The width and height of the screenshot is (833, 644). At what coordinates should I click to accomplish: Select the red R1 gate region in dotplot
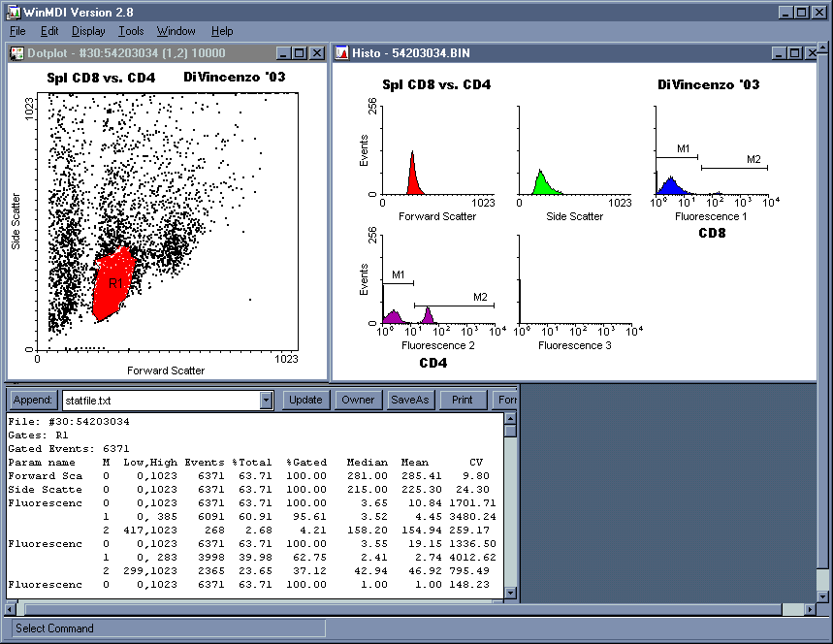(116, 283)
